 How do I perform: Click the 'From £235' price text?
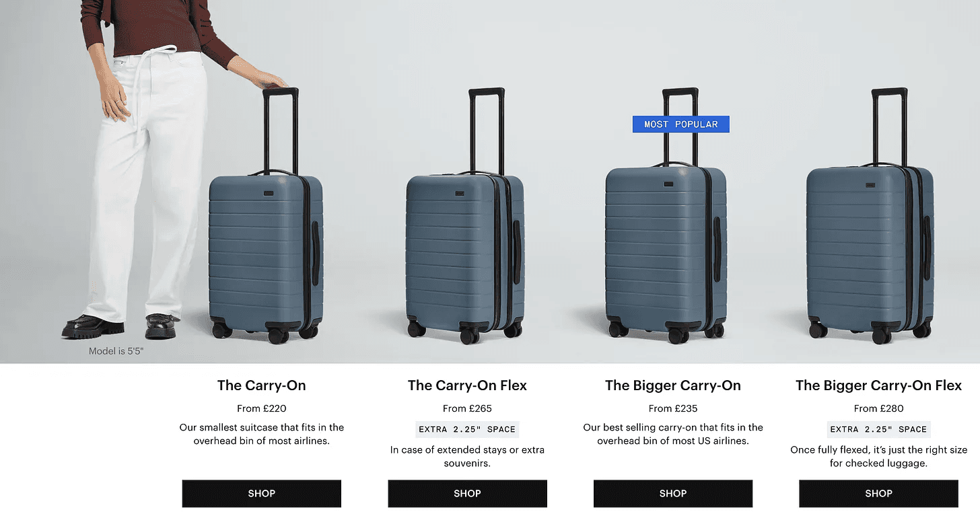click(x=673, y=408)
